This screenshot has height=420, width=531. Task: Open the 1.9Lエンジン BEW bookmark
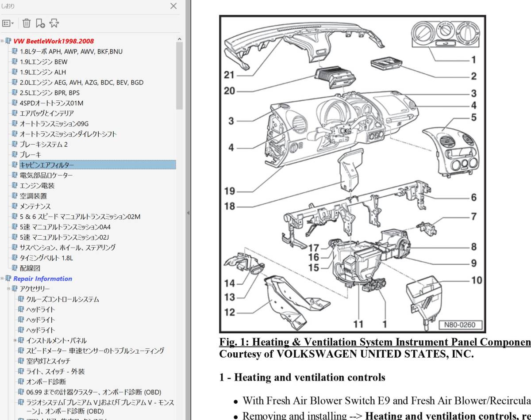point(43,62)
